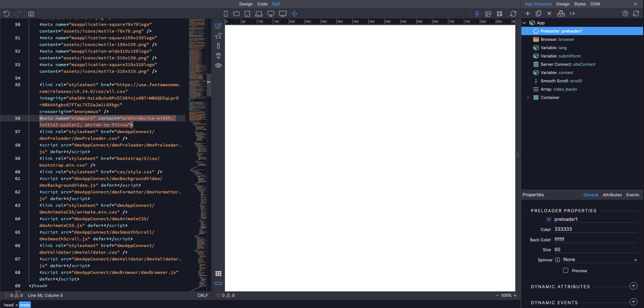Viewport: 644px width, 308px height.
Task: Switch to the Design view tab
Action: 246,4
